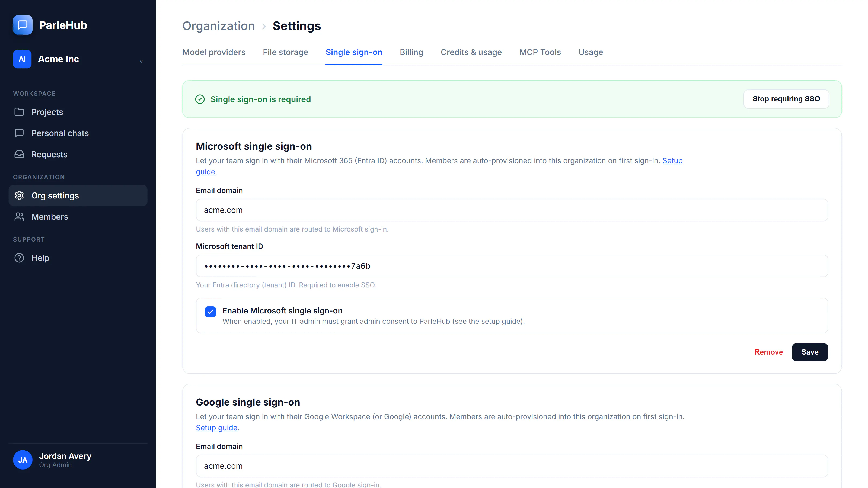Open Projects in the sidebar

click(78, 112)
